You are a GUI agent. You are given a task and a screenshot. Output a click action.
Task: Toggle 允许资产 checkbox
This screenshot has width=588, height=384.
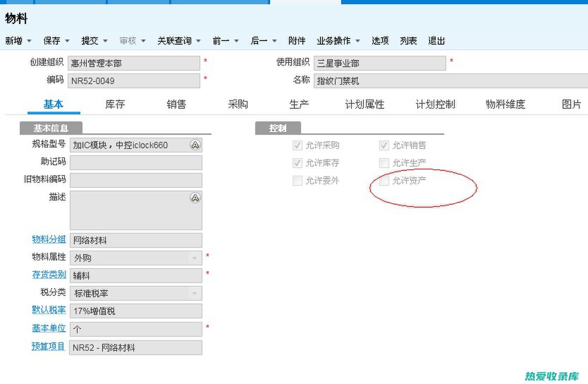tap(384, 181)
